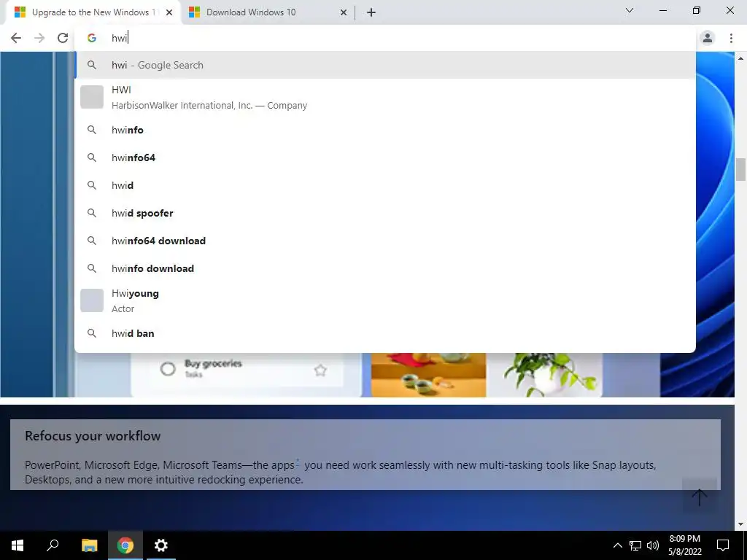
Task: Click the Hwiyoung actor thumbnail image
Action: pos(92,300)
